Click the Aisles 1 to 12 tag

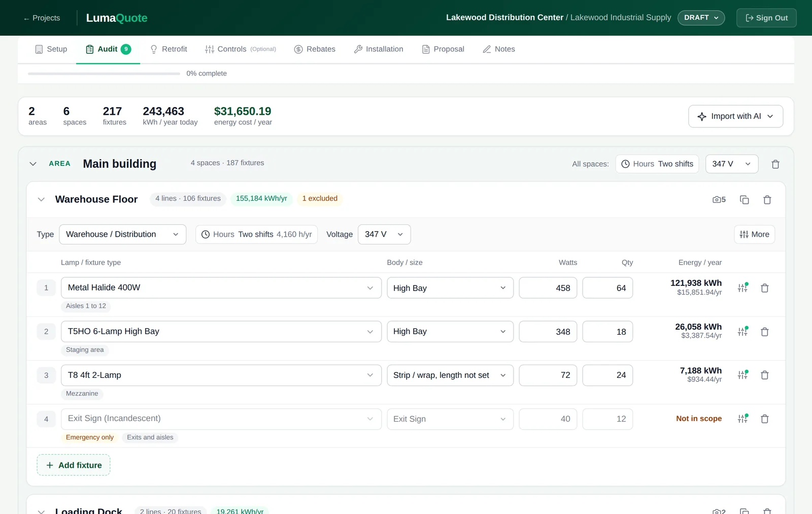tap(86, 306)
